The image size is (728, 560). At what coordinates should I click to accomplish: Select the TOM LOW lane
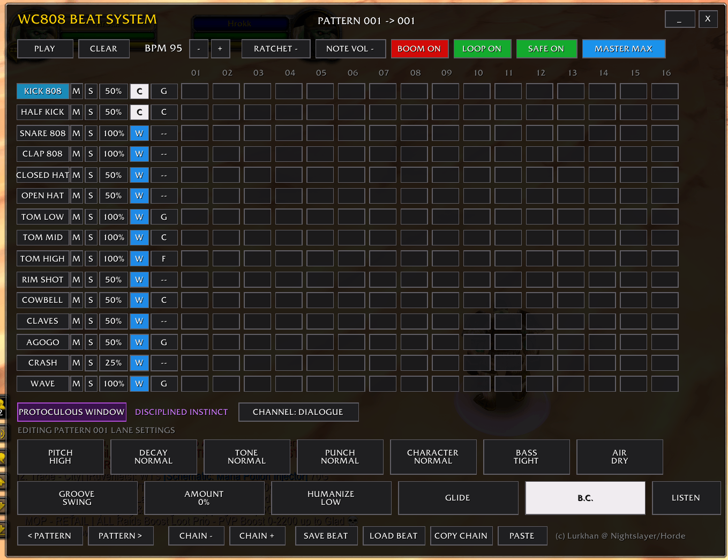pyautogui.click(x=43, y=217)
